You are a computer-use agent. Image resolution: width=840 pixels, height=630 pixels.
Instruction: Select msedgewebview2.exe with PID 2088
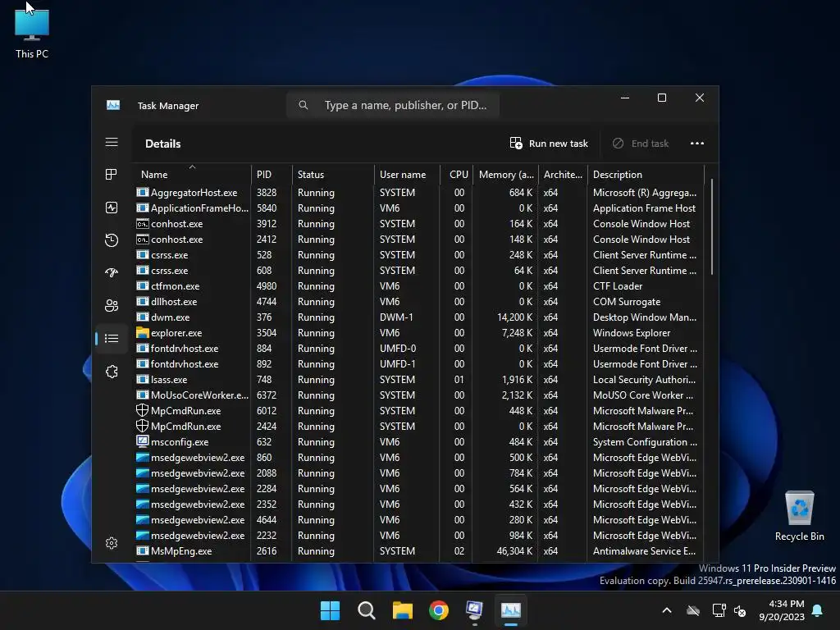419,473
